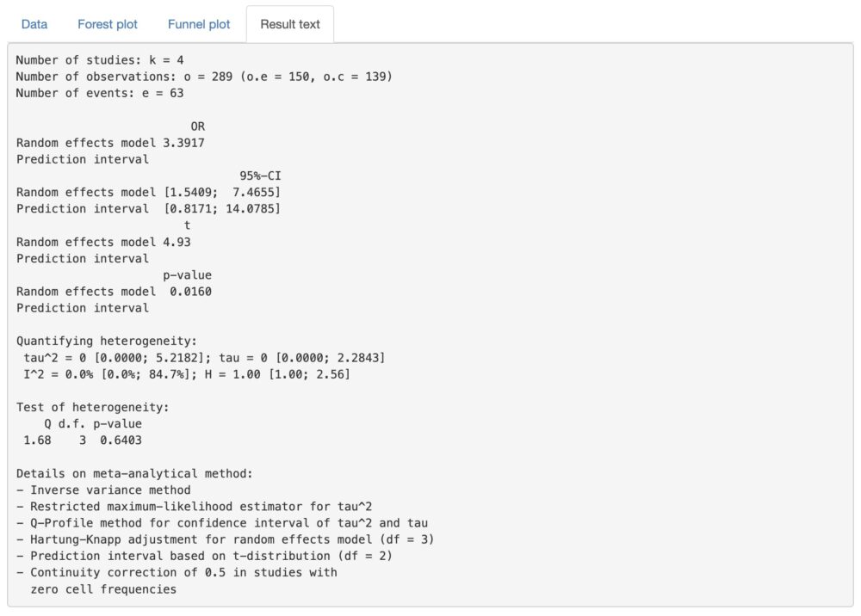Image resolution: width=861 pixels, height=616 pixels.
Task: Show the Funnel plot tab
Action: 199,24
